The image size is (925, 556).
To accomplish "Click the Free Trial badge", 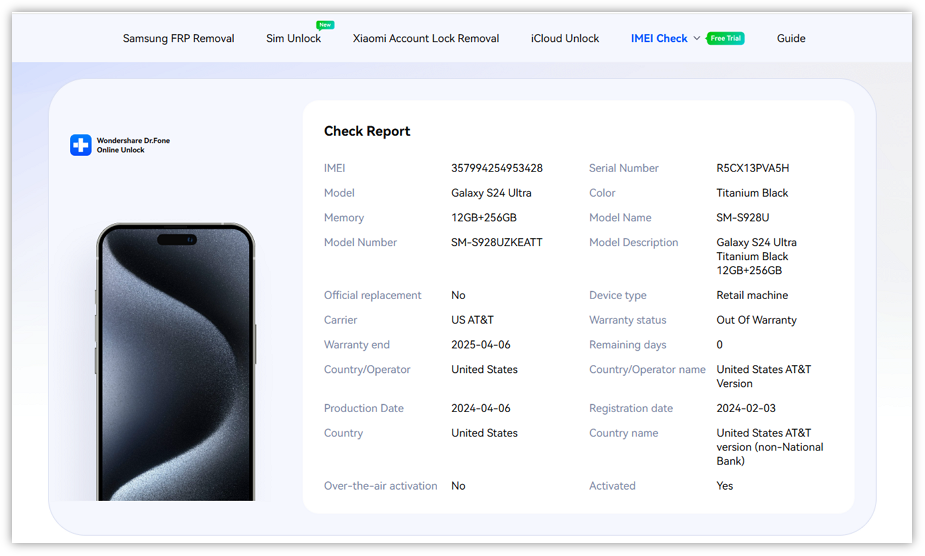I will (x=725, y=38).
